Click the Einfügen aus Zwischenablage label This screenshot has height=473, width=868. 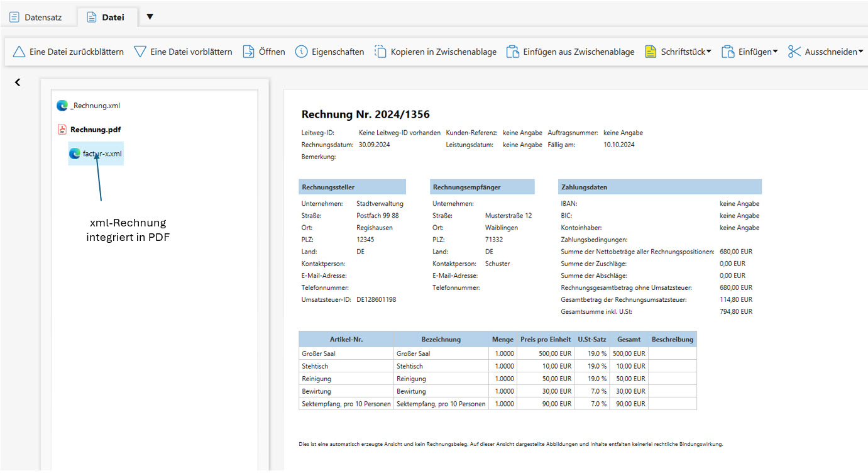579,52
